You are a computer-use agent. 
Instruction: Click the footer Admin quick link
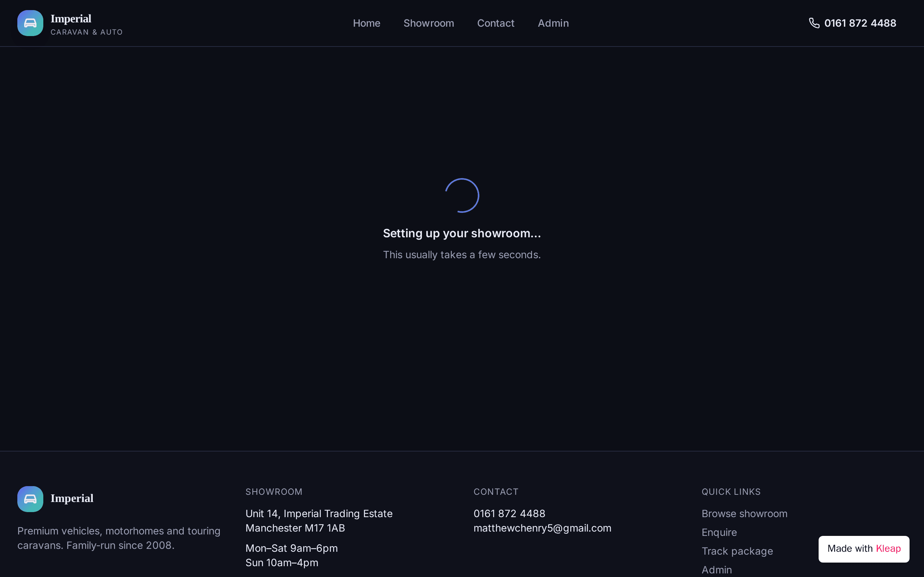717,570
